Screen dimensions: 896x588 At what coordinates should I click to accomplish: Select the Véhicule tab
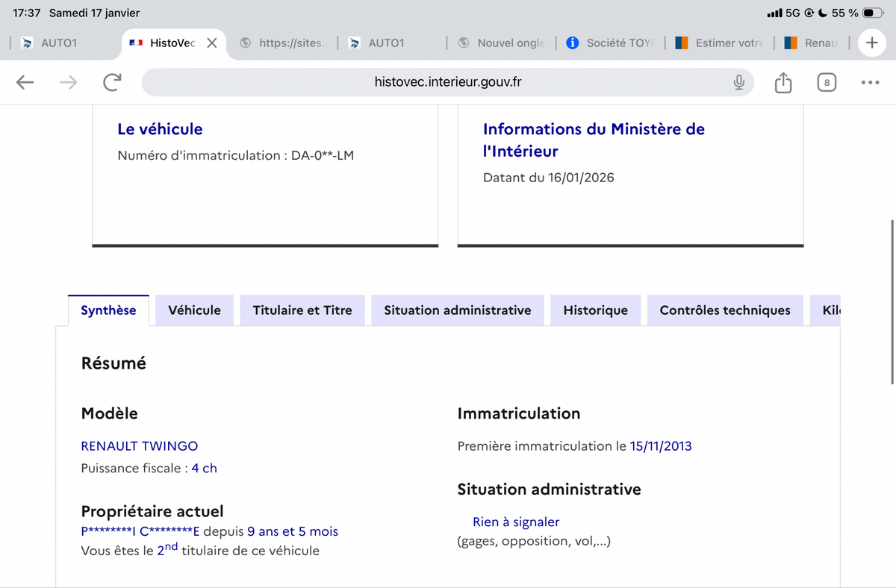tap(194, 310)
